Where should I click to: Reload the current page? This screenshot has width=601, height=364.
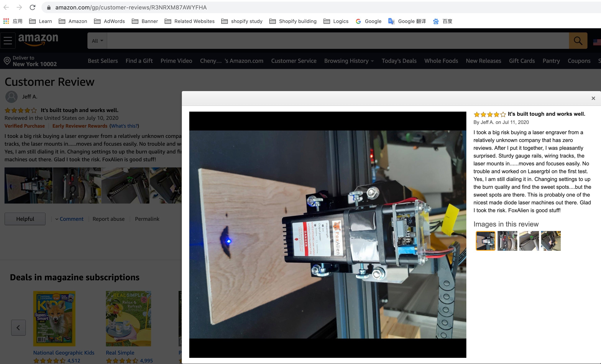point(33,7)
